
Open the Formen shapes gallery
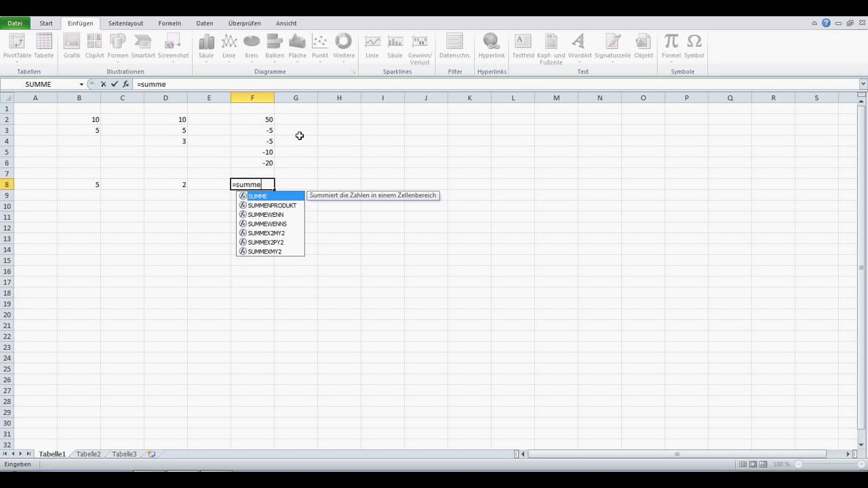pos(117,47)
